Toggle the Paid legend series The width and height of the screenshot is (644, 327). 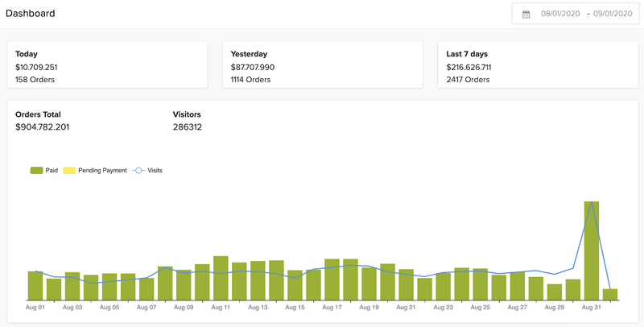[x=44, y=170]
